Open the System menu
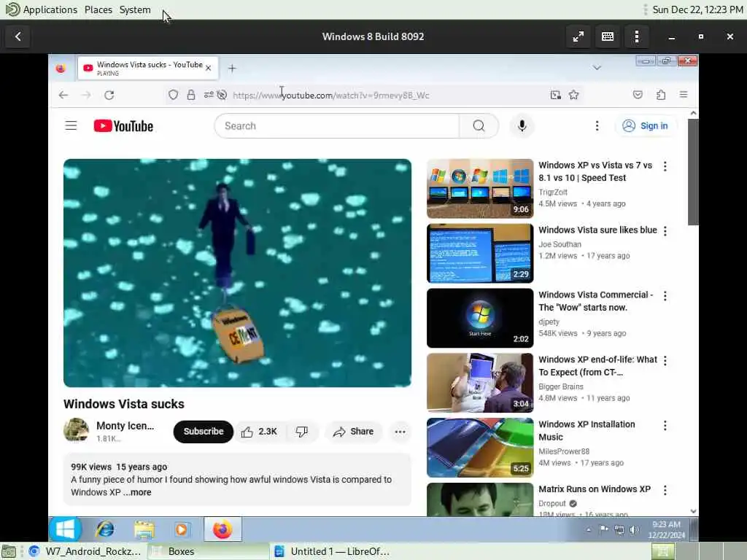Screen dimensions: 747x560 pos(135,9)
